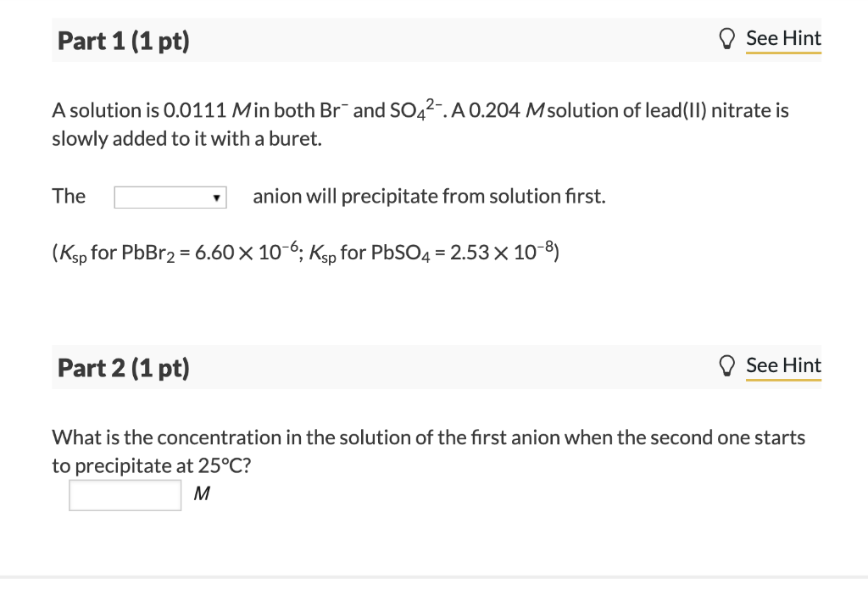Click the Ksp values line in parentheses

(303, 249)
